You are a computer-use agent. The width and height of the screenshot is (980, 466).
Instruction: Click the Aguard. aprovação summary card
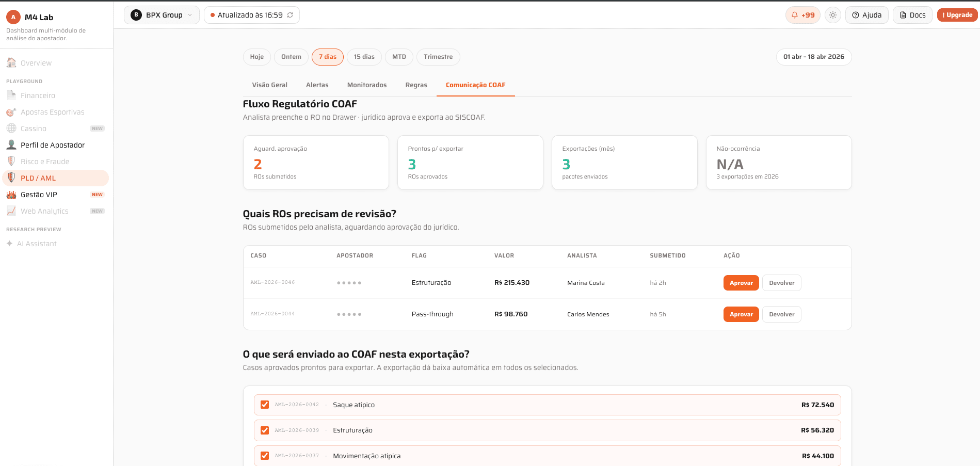pos(316,163)
